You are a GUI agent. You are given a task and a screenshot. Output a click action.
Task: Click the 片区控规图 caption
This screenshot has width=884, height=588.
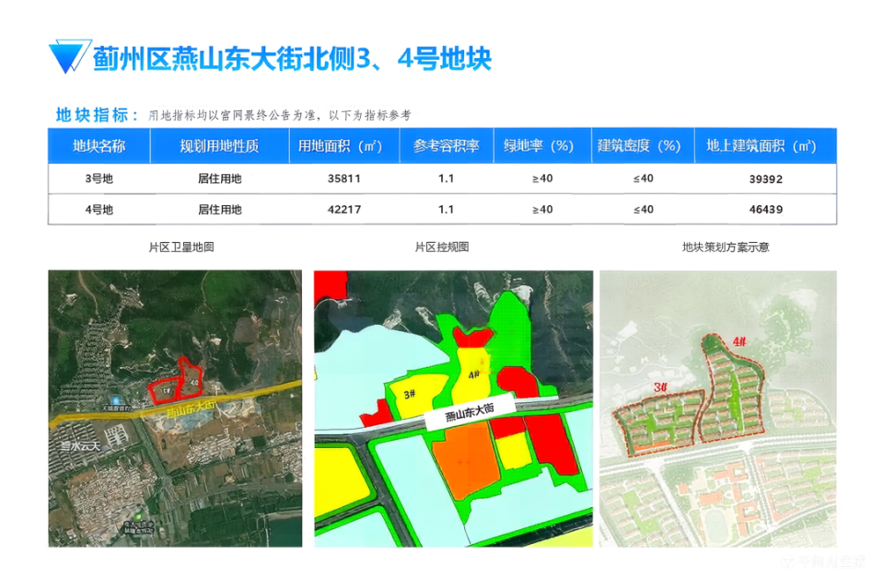tap(442, 248)
